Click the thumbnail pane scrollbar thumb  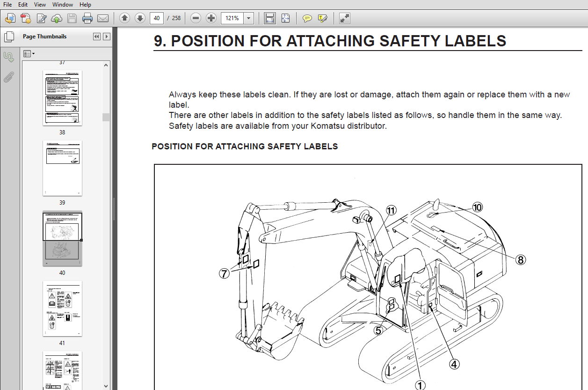tap(106, 117)
